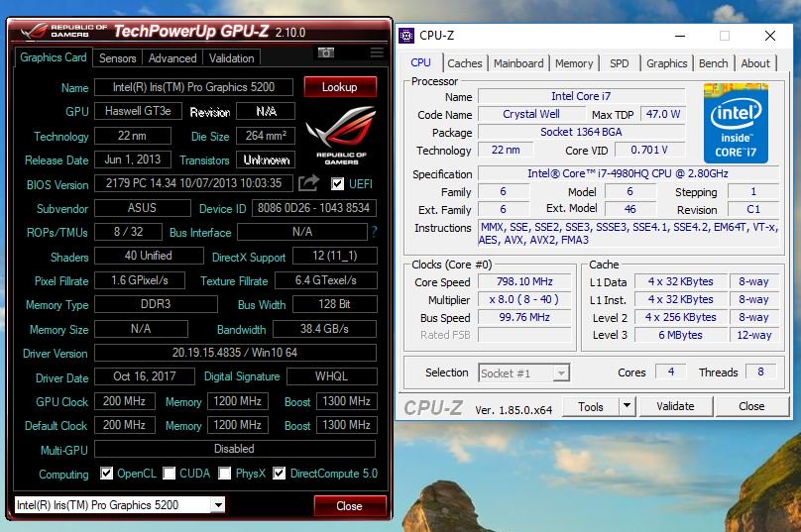Viewport: 801px width, 532px height.
Task: Enable the CUDA checkbox
Action: tap(170, 474)
